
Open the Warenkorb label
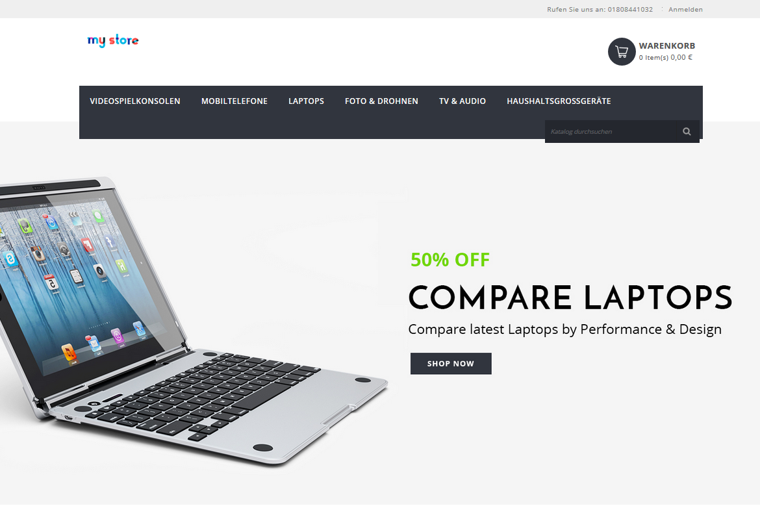coord(666,45)
